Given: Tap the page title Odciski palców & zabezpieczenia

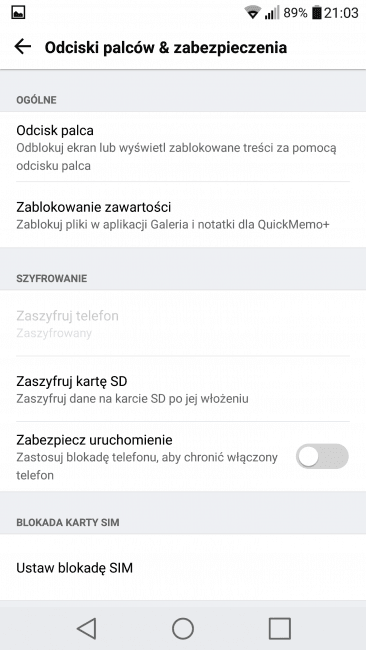Looking at the screenshot, I should pyautogui.click(x=166, y=47).
